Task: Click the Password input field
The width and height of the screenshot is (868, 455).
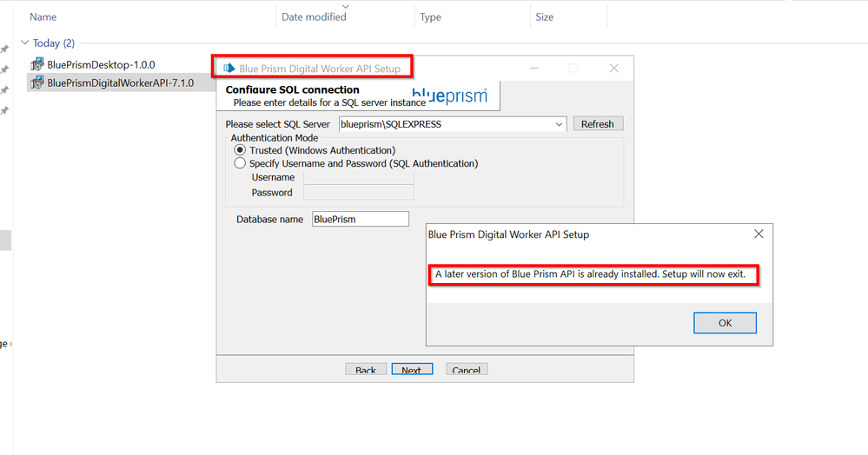Action: click(358, 192)
